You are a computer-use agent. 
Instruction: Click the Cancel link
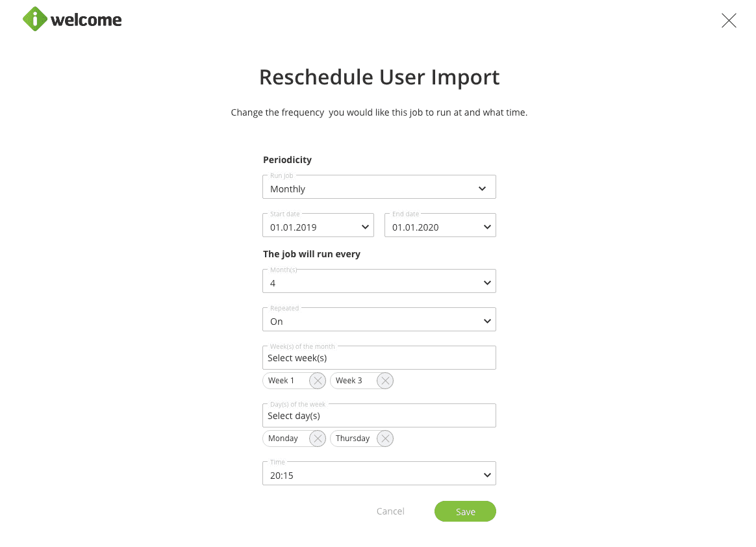point(390,511)
